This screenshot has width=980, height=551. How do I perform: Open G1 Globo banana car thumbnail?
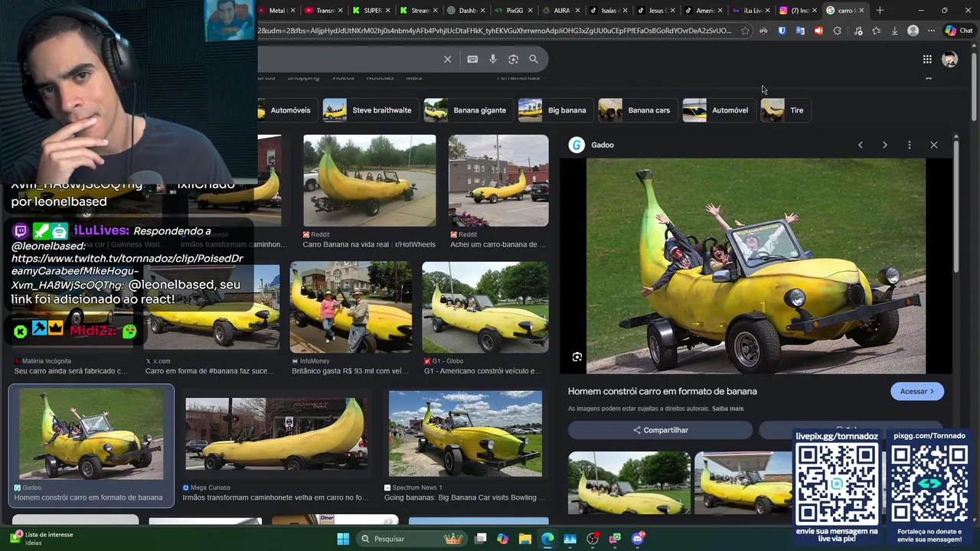[x=485, y=307]
